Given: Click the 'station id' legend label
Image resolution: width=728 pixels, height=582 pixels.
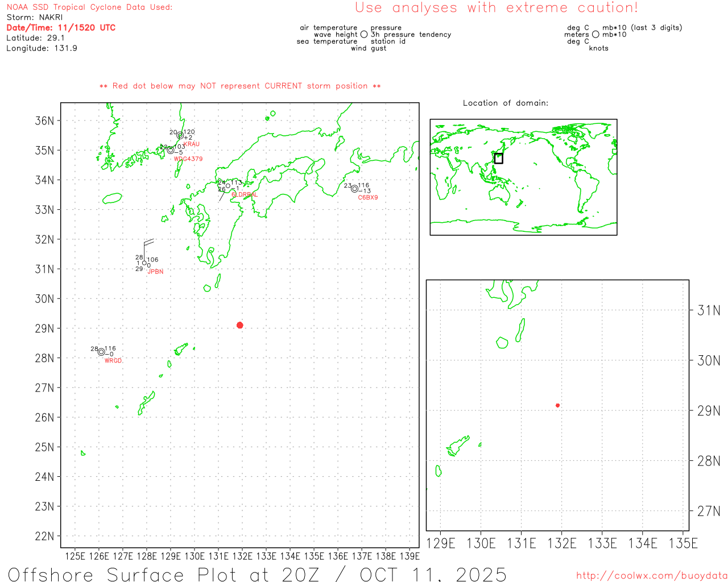Looking at the screenshot, I should 388,41.
